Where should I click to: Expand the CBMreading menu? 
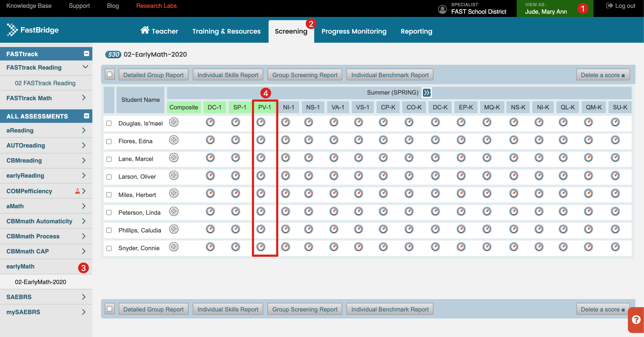[x=84, y=160]
